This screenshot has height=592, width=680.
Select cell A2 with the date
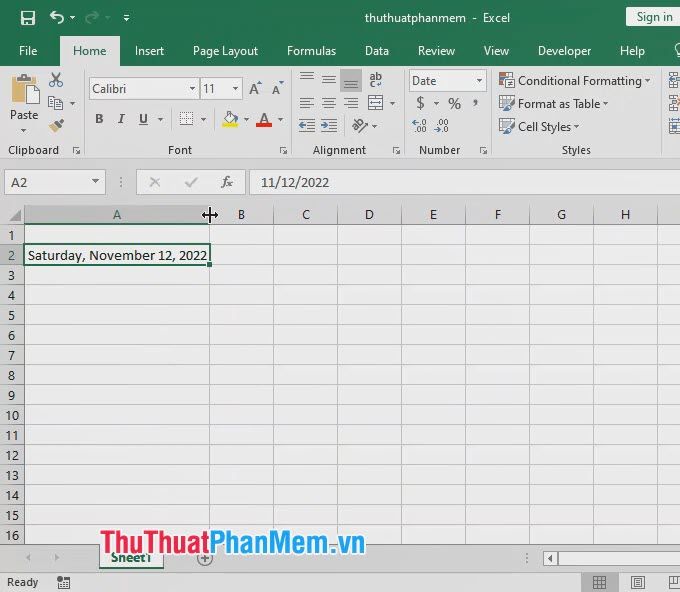(x=117, y=255)
